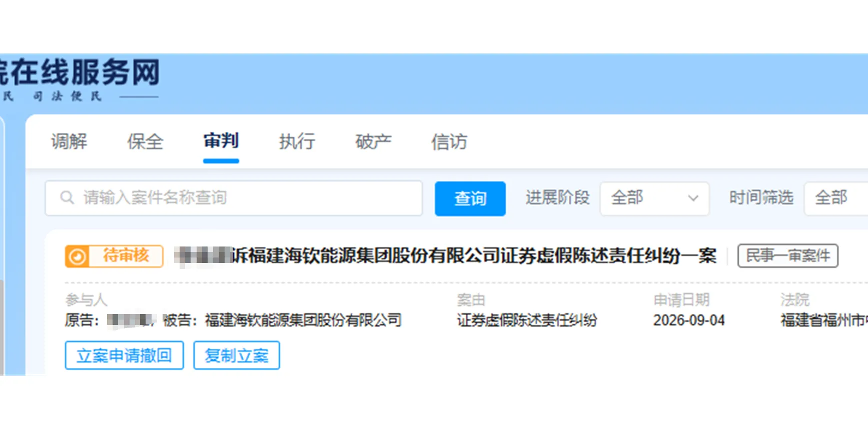The height and width of the screenshot is (433, 868).
Task: Switch to the 信访 tab
Action: pyautogui.click(x=449, y=141)
